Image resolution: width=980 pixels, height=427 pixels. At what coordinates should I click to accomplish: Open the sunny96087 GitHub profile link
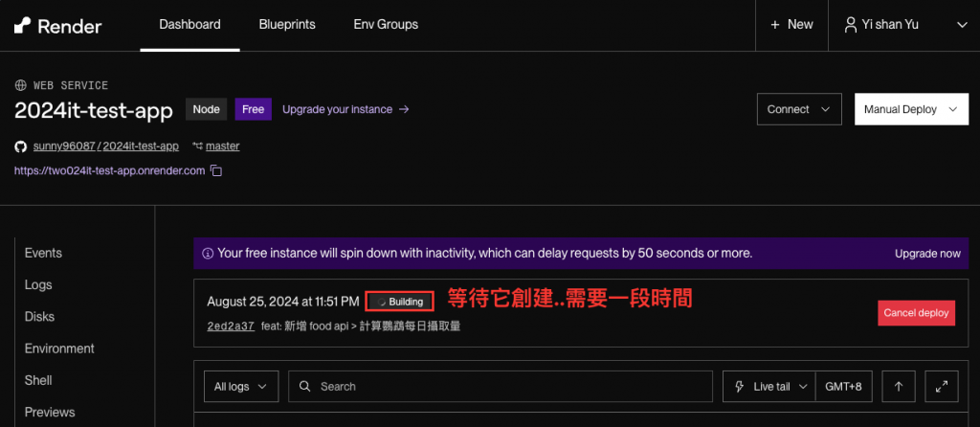click(x=64, y=146)
